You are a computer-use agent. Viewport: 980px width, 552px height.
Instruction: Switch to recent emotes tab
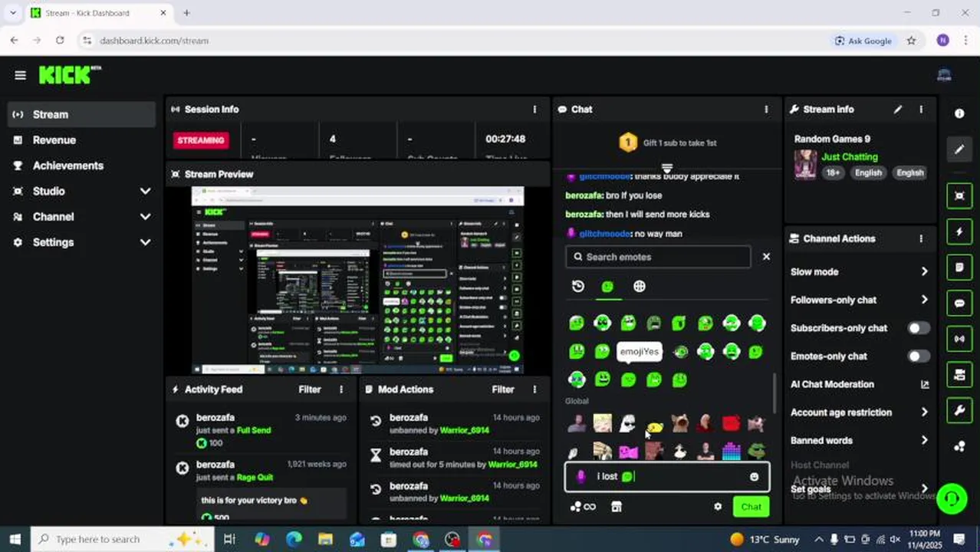[578, 286]
